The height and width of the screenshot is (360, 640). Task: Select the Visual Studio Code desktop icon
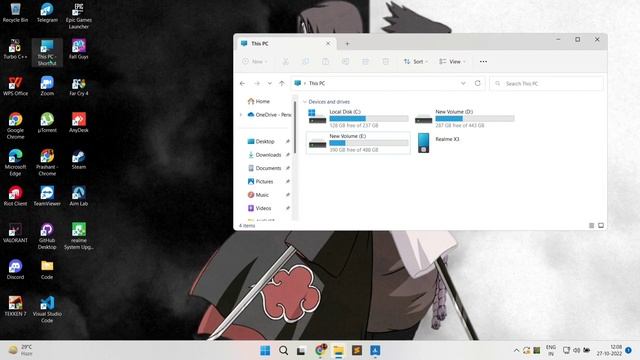[x=47, y=309]
